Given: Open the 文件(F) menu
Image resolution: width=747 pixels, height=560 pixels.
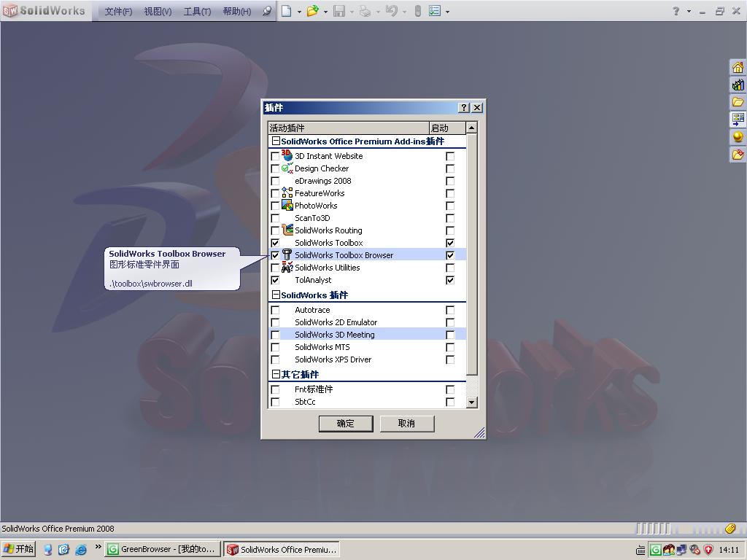Looking at the screenshot, I should 118,12.
